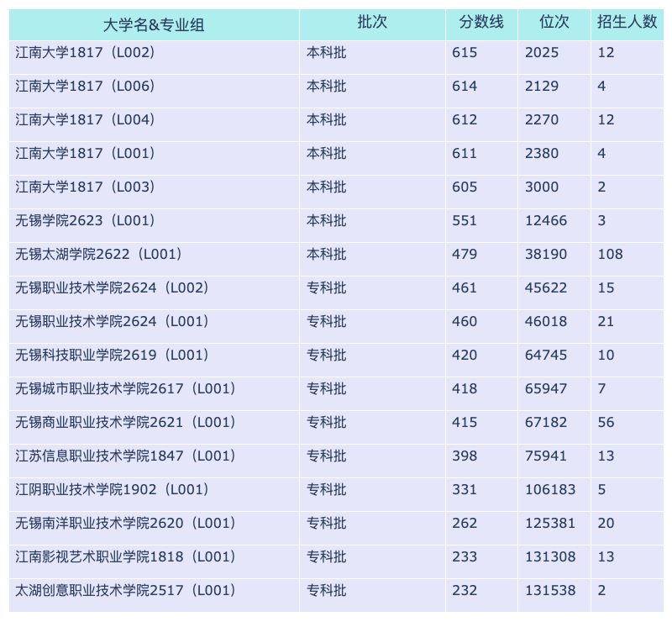Image resolution: width=672 pixels, height=622 pixels.
Task: Select the 江南大学1817（L002） cell
Action: (154, 57)
